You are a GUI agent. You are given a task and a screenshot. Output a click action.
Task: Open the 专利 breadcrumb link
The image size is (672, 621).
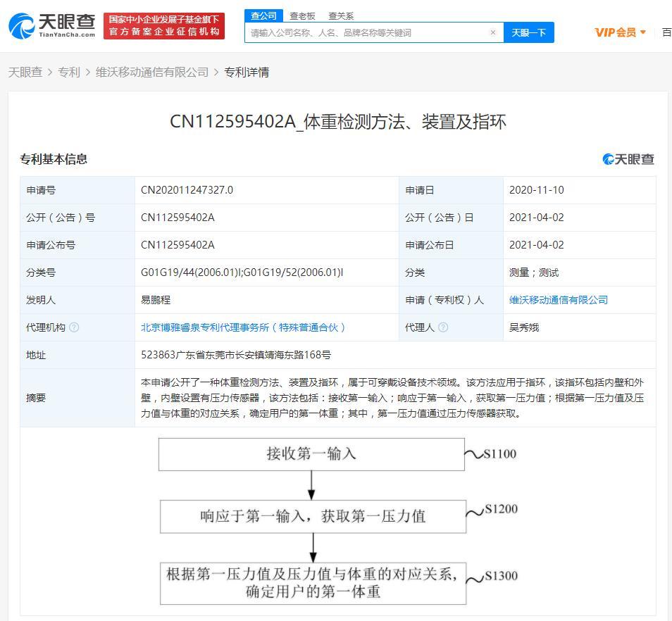coord(69,73)
